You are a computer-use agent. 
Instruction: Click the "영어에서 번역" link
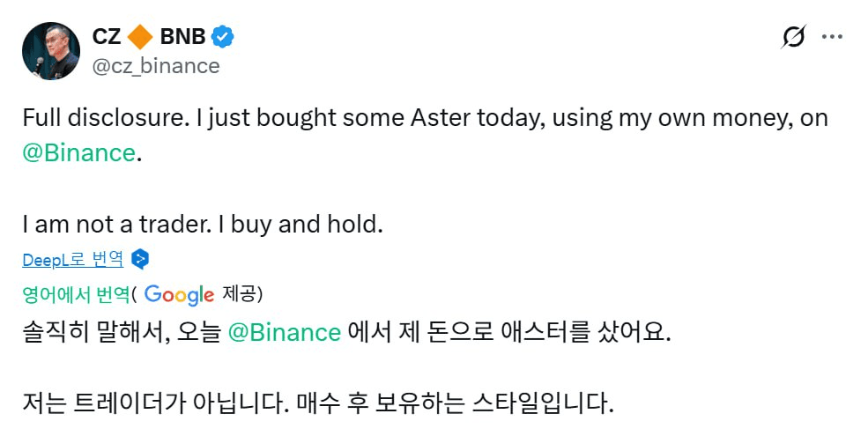77,294
